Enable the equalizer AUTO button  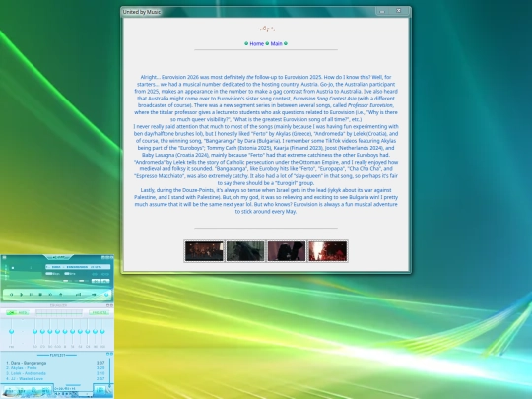23,312
